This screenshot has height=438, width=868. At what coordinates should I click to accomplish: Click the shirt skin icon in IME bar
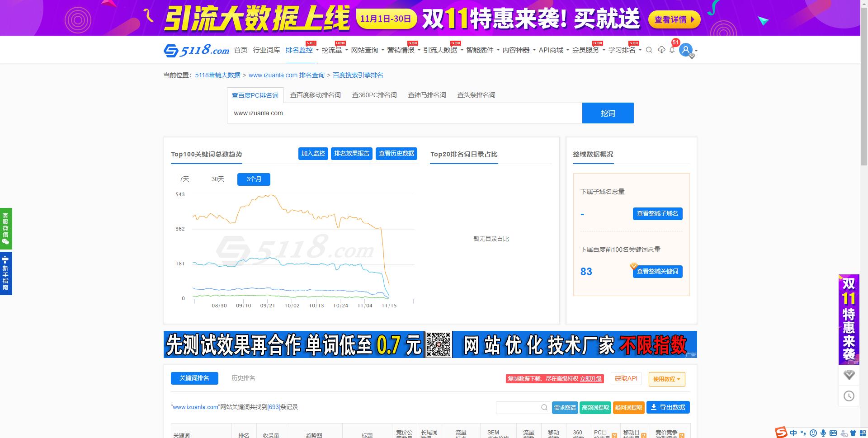853,433
